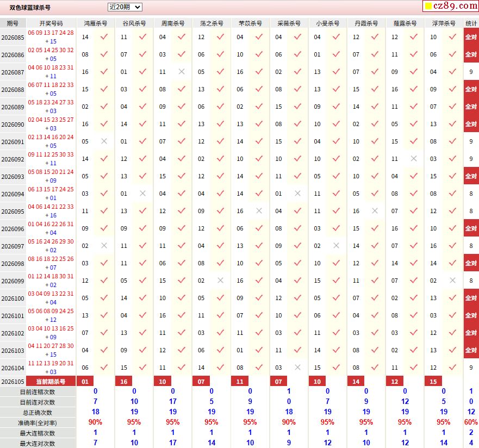Click the red 15 prediction under 浮萍杀号
Image resolution: width=479 pixels, height=448 pixels.
pos(433,382)
